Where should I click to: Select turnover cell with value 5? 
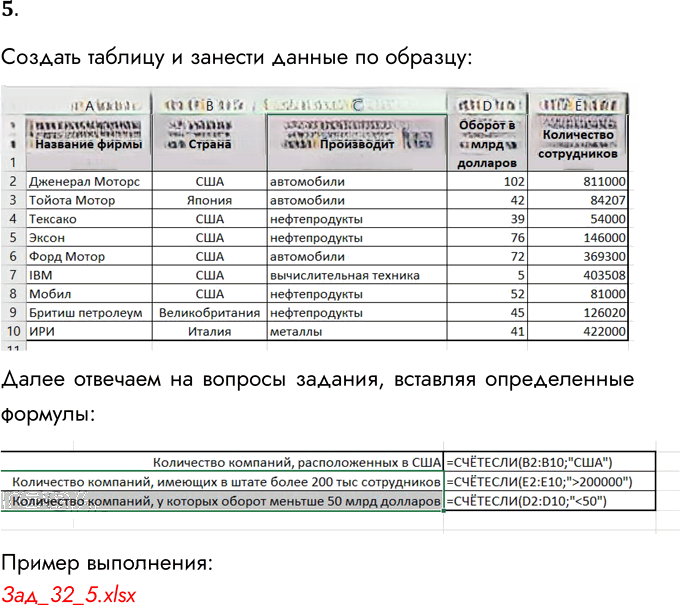[x=487, y=275]
